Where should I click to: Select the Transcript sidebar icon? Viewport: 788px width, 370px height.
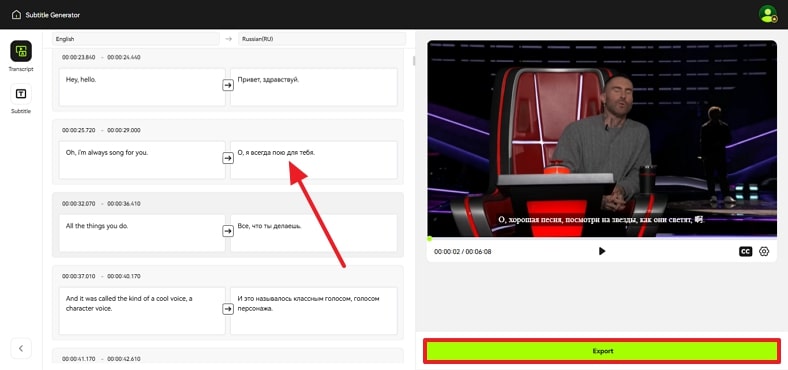(x=21, y=51)
